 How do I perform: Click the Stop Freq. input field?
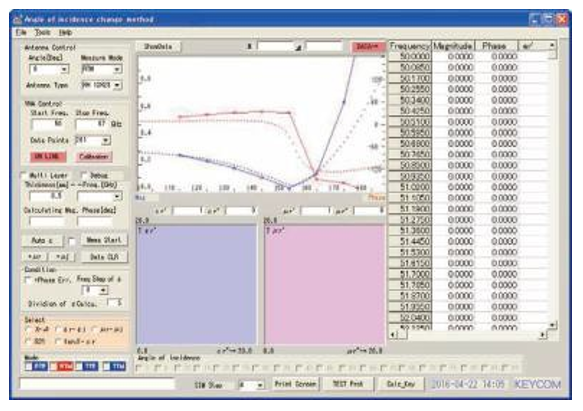(91, 124)
